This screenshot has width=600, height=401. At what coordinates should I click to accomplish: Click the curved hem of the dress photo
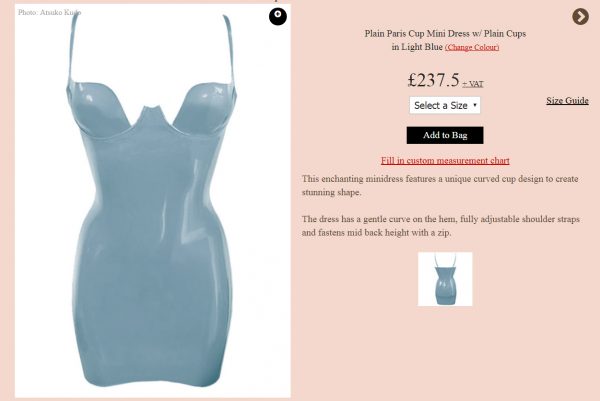(x=152, y=379)
